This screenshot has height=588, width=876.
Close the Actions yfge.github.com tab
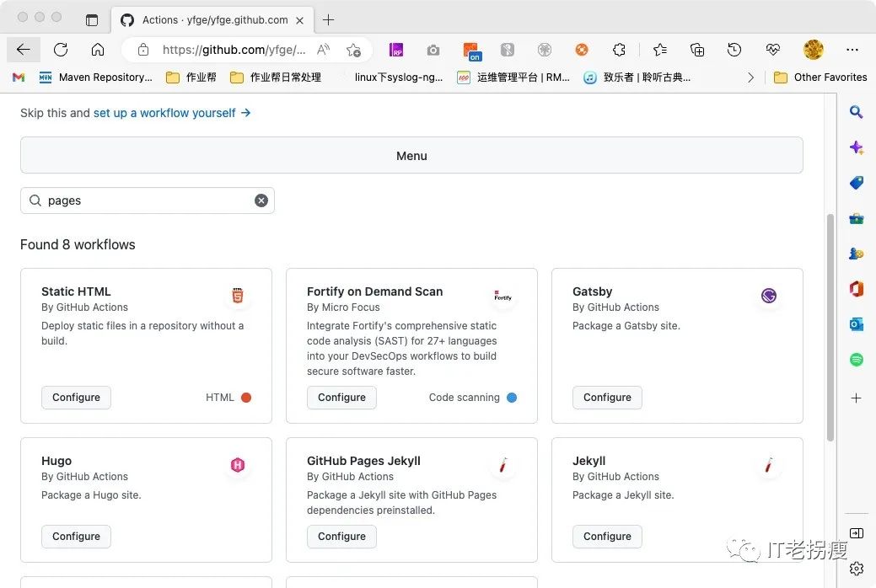(x=299, y=20)
